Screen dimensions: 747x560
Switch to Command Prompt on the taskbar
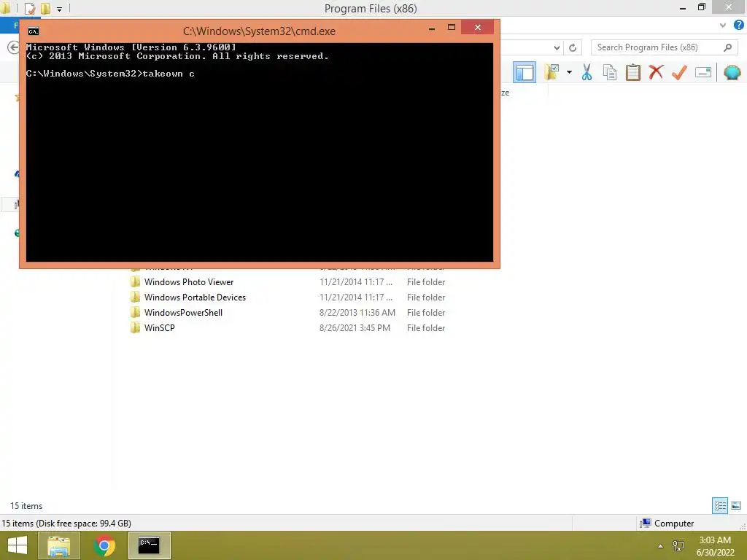(149, 545)
